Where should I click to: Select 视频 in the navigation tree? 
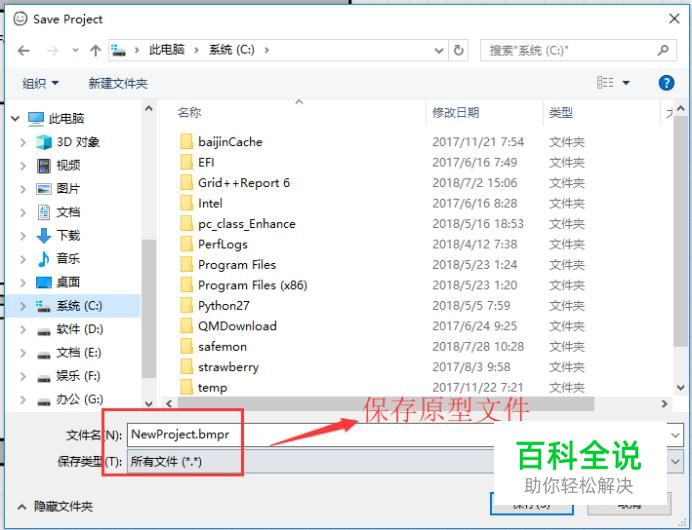(68, 165)
